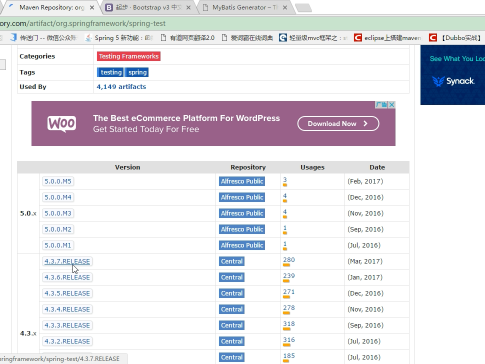Open version 4.3.2.RELEASE
The width and height of the screenshot is (485, 364).
point(67,341)
